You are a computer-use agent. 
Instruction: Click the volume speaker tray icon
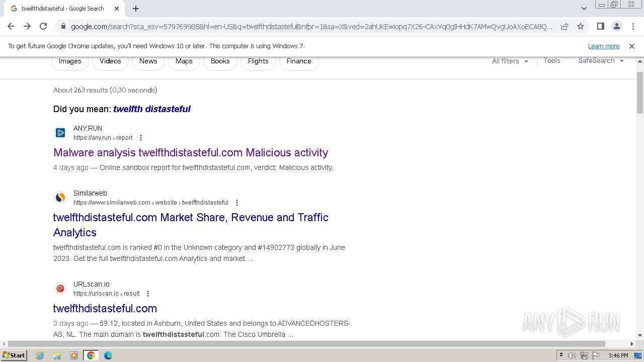pyautogui.click(x=572, y=355)
